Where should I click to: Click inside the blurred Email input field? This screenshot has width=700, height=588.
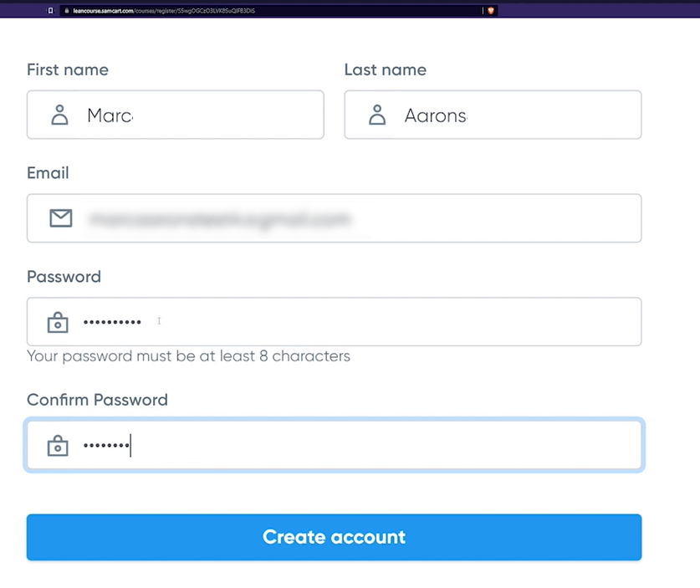pos(334,218)
